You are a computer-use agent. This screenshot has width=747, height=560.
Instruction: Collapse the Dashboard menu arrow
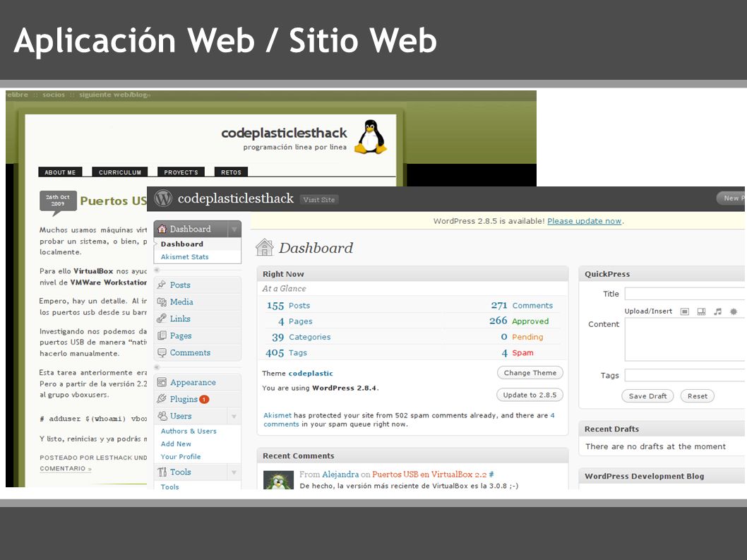click(x=234, y=230)
